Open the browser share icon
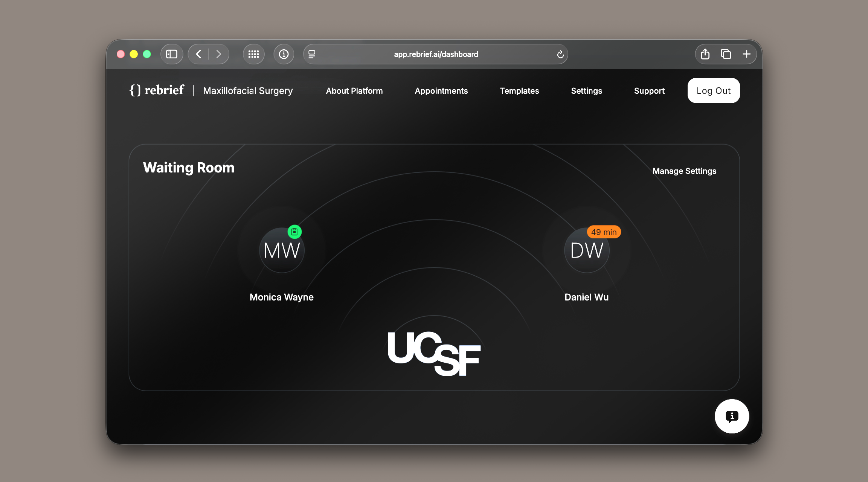This screenshot has width=868, height=482. click(705, 54)
